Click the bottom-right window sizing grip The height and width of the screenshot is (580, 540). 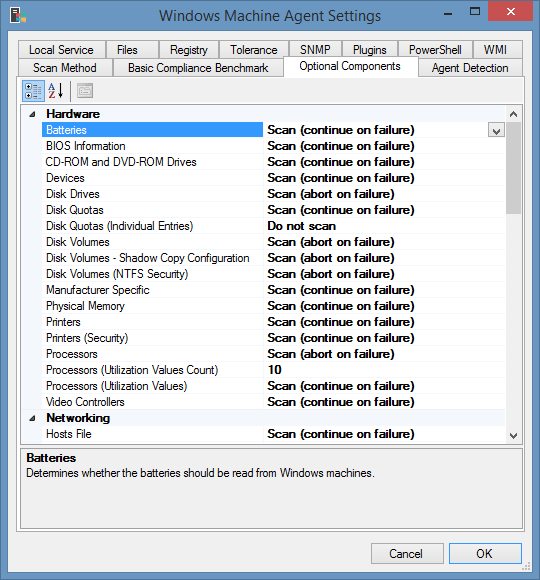(526, 567)
